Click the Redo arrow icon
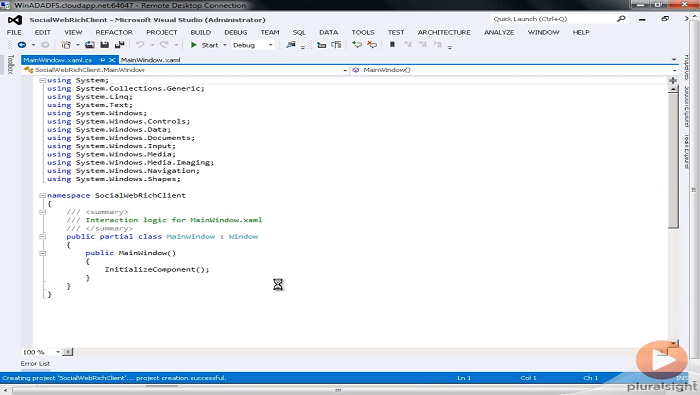Viewport: 700px width, 395px height. pyautogui.click(x=164, y=45)
